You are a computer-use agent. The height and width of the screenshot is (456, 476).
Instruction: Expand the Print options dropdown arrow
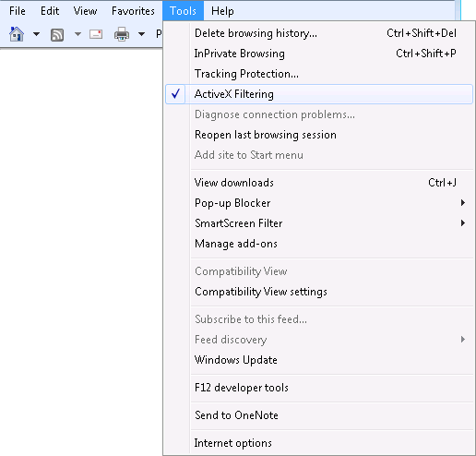141,34
